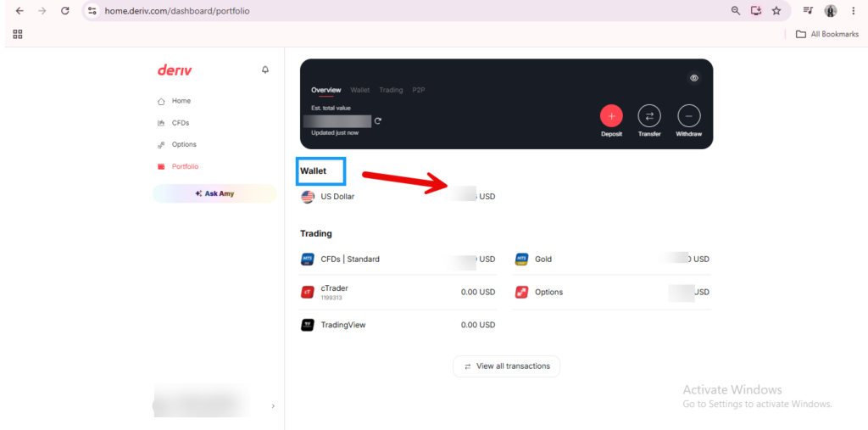This screenshot has width=868, height=430.
Task: Reload the page with refresh icon
Action: pyautogui.click(x=64, y=10)
